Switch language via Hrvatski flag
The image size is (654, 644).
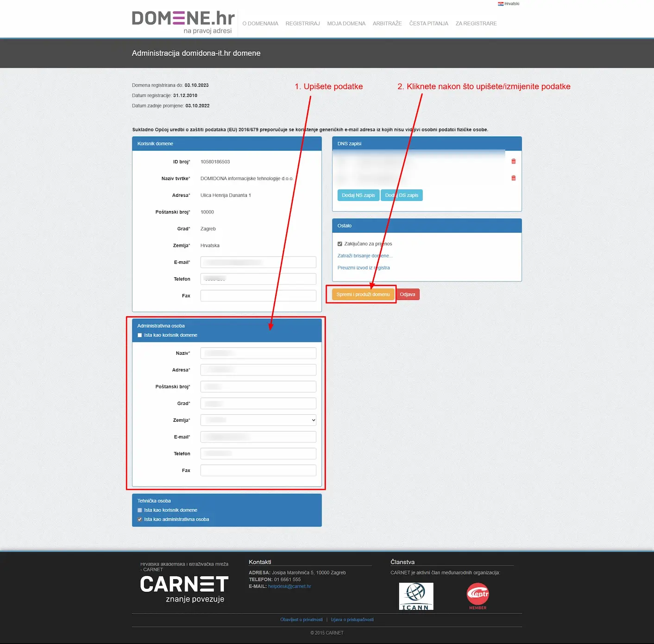click(x=508, y=4)
